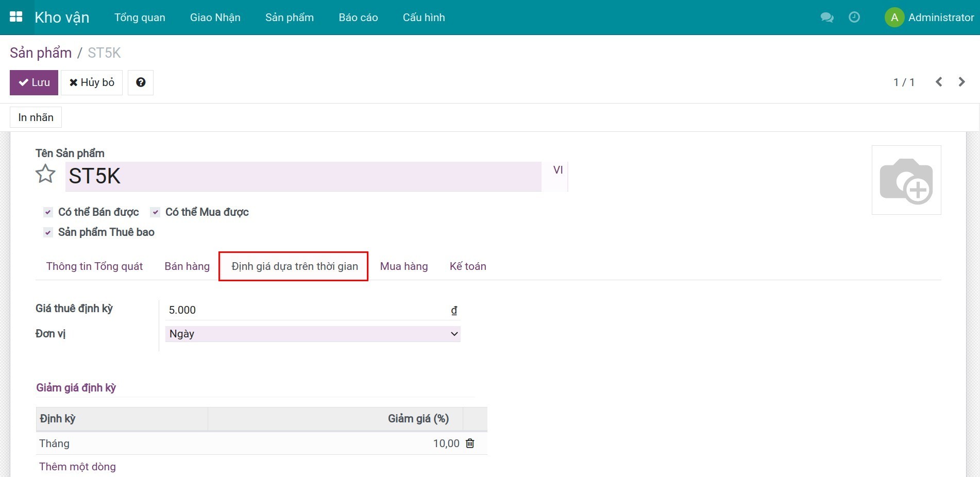Uncheck the Sản phẩm Thuê bao checkbox
The height and width of the screenshot is (477, 980).
[x=48, y=232]
